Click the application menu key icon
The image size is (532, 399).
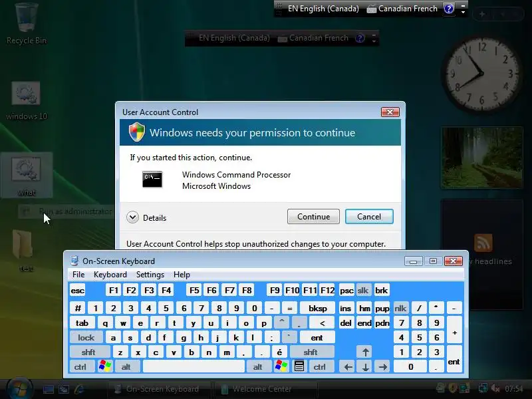(299, 367)
